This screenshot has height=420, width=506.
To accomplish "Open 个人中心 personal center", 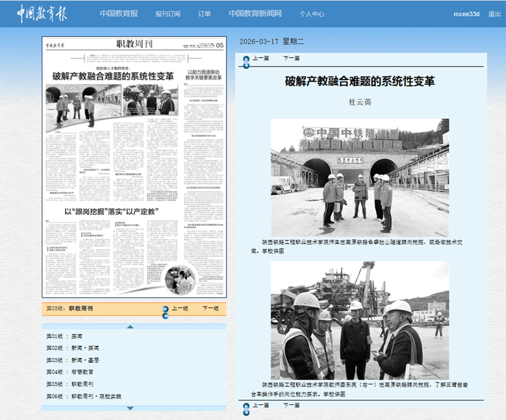I will (x=312, y=13).
